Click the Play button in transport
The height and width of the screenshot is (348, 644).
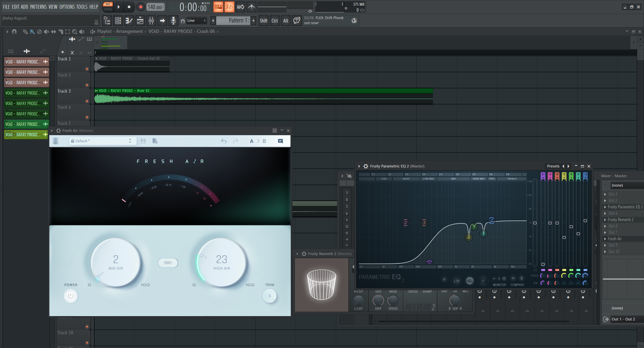click(118, 7)
